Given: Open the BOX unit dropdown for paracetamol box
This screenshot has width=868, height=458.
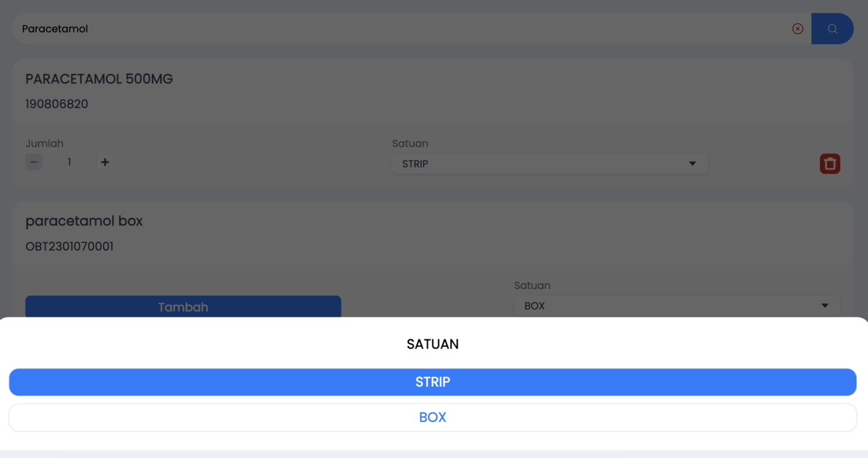Looking at the screenshot, I should point(676,306).
